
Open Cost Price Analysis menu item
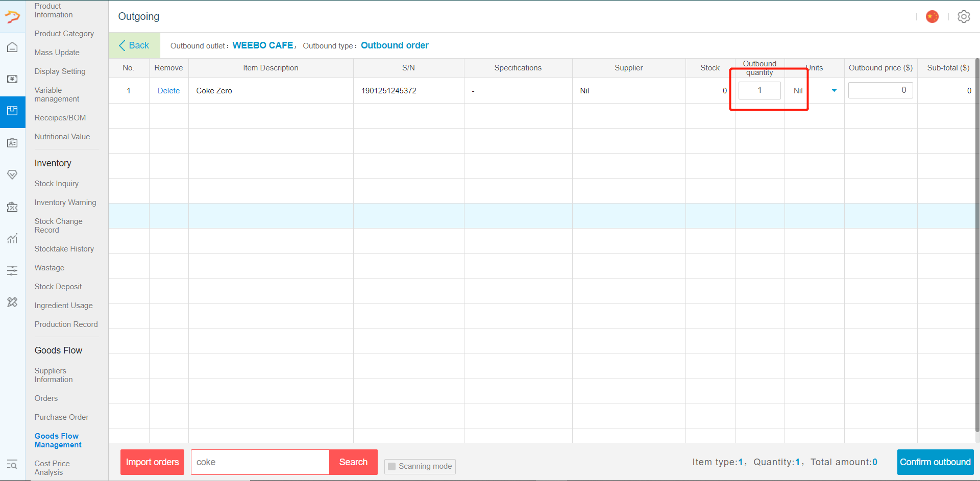52,468
